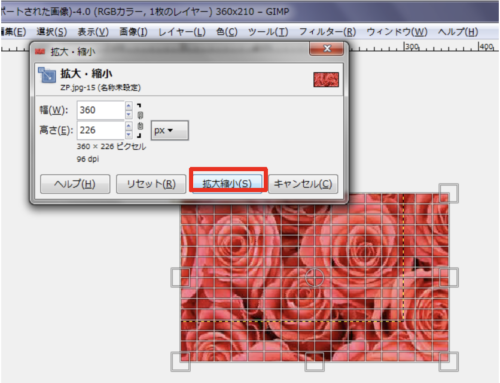The image size is (500, 383).
Task: Click the 360 × 226 ピクセル size text
Action: 111,147
